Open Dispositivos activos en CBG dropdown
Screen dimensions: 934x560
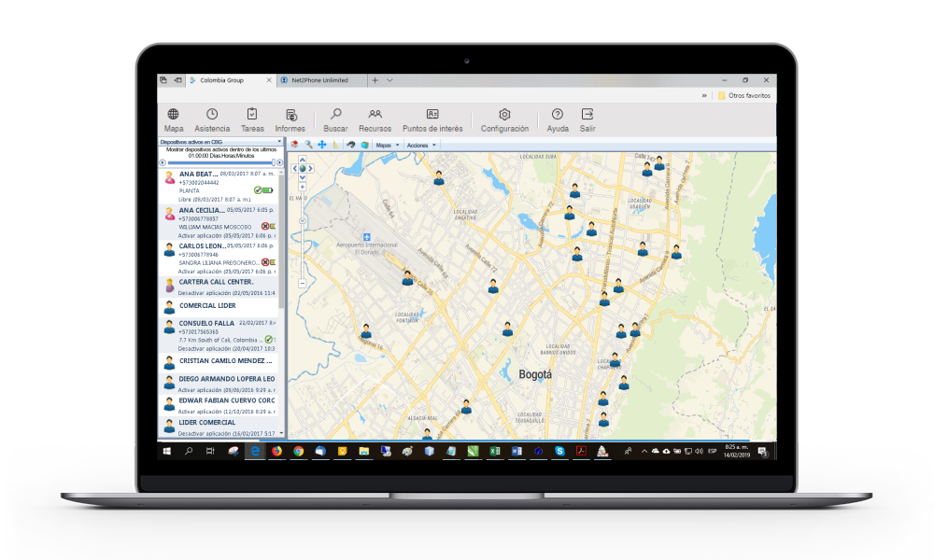220,142
